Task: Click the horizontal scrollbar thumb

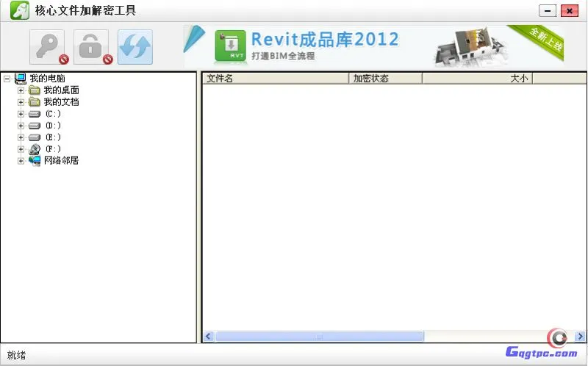Action: 320,337
